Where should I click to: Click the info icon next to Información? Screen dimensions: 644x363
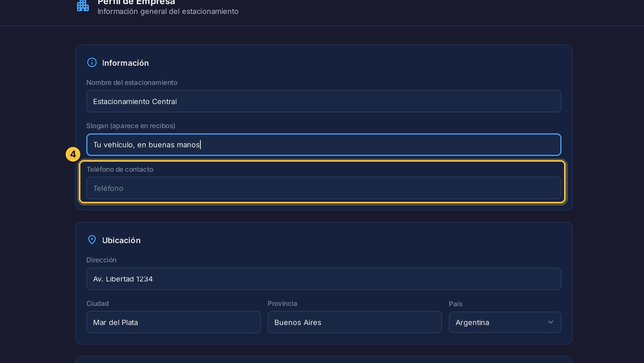click(x=92, y=62)
